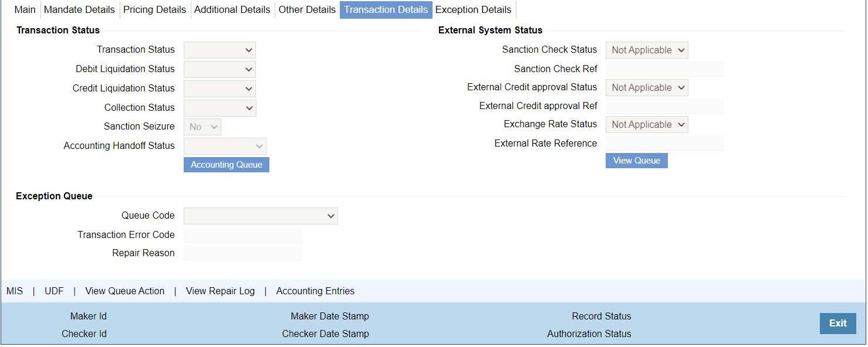The image size is (868, 347).
Task: Open Debit Liquidation Status dropdown
Action: 219,69
